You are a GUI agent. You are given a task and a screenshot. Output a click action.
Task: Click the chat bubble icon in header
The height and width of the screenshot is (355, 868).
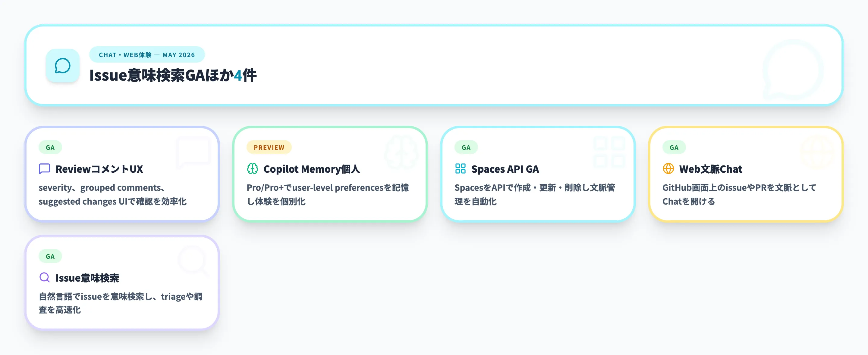tap(63, 66)
